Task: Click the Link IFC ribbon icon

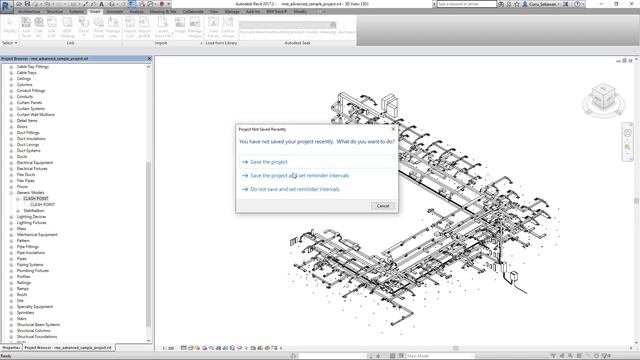Action: [39, 27]
